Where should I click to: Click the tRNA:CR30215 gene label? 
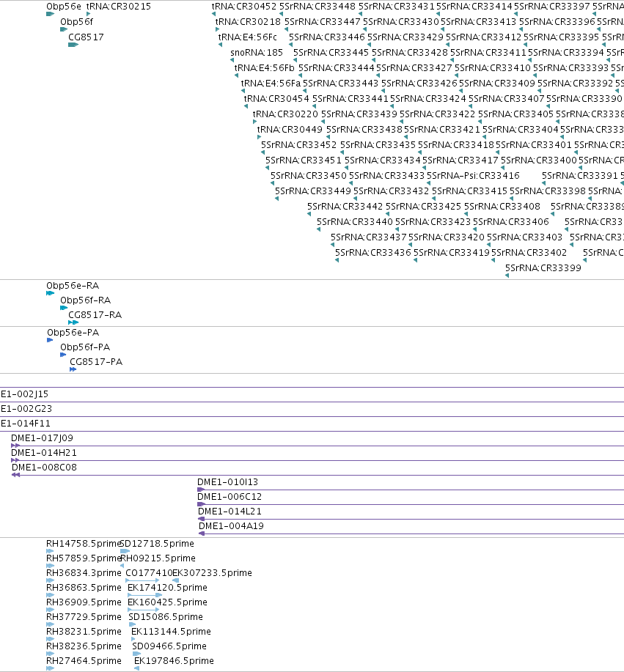pyautogui.click(x=118, y=7)
